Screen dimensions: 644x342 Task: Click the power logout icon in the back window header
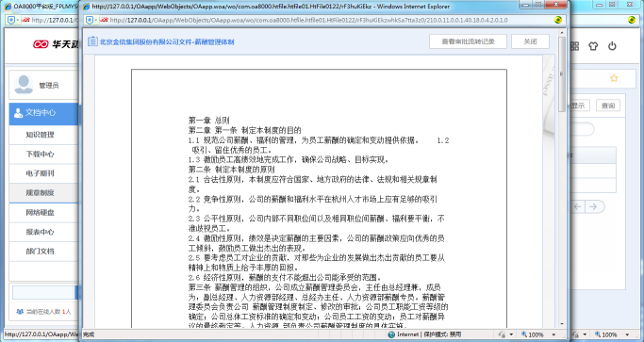612,46
